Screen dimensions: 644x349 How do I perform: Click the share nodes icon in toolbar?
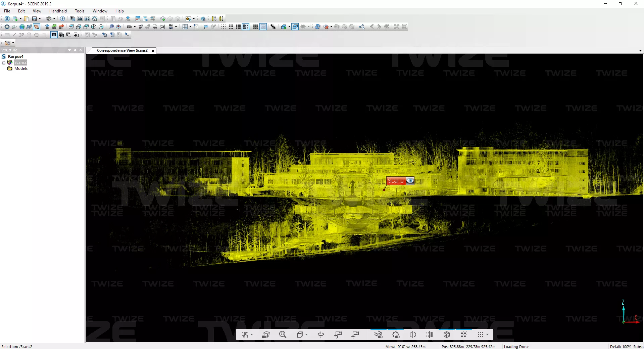[x=361, y=27]
